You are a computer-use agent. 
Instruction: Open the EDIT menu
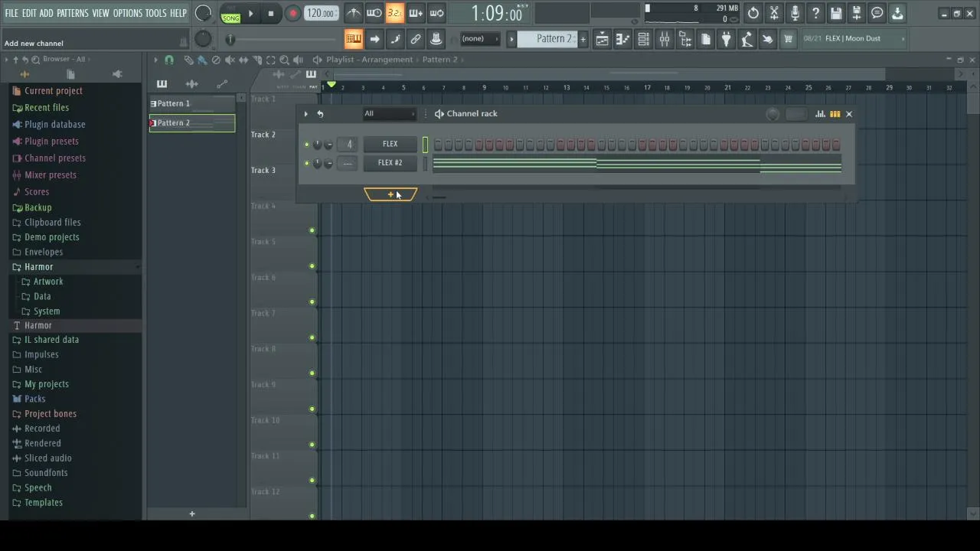point(29,13)
